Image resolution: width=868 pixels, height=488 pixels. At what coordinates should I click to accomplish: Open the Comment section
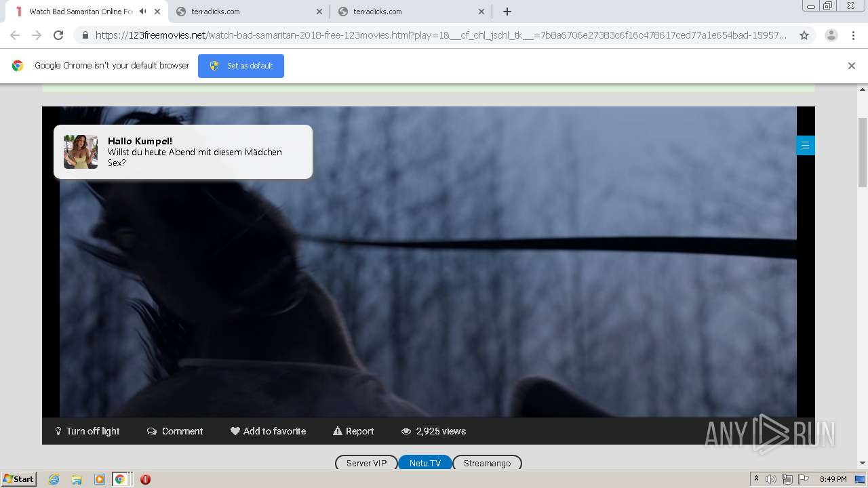pyautogui.click(x=175, y=431)
